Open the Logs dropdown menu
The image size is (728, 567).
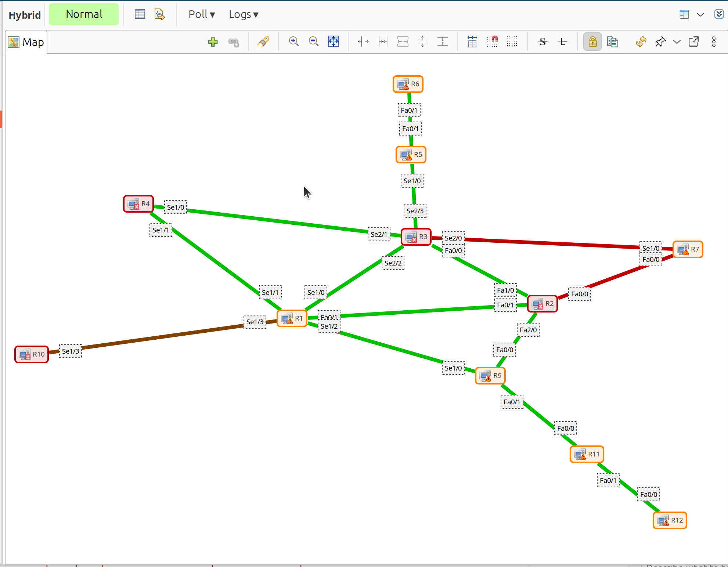(243, 14)
